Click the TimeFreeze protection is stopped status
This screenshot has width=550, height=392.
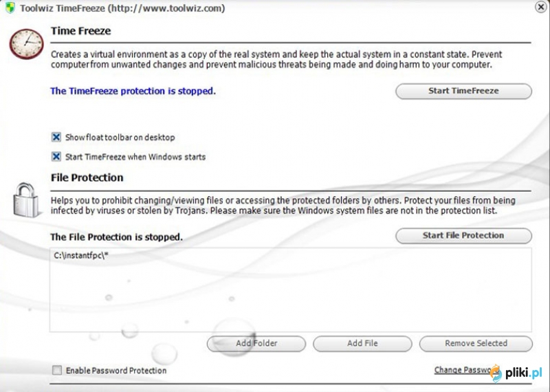tap(133, 91)
